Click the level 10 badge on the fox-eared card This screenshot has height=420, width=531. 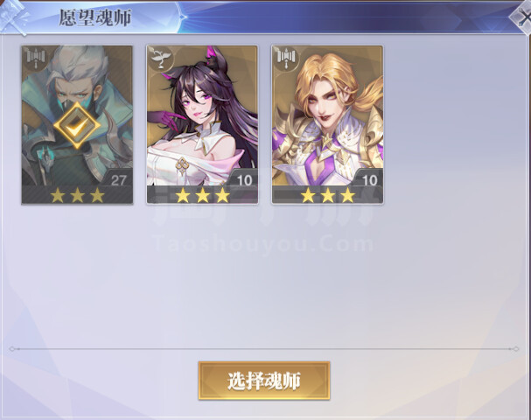coord(243,180)
